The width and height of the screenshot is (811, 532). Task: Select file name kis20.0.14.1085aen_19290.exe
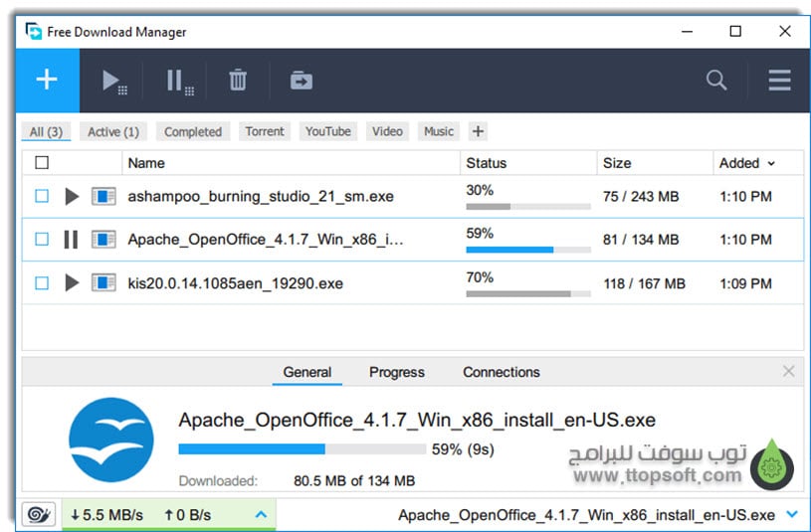pyautogui.click(x=235, y=283)
